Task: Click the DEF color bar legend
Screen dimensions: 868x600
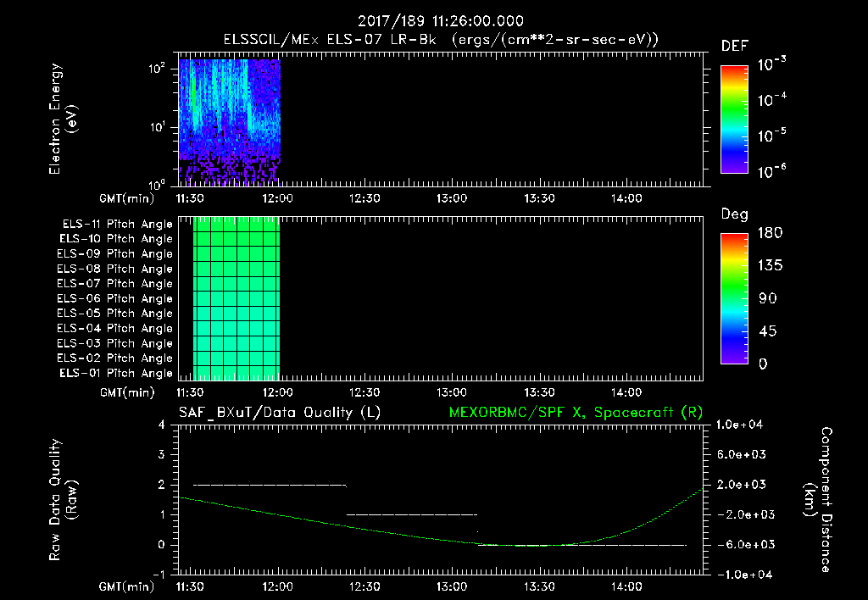Action: [x=734, y=119]
